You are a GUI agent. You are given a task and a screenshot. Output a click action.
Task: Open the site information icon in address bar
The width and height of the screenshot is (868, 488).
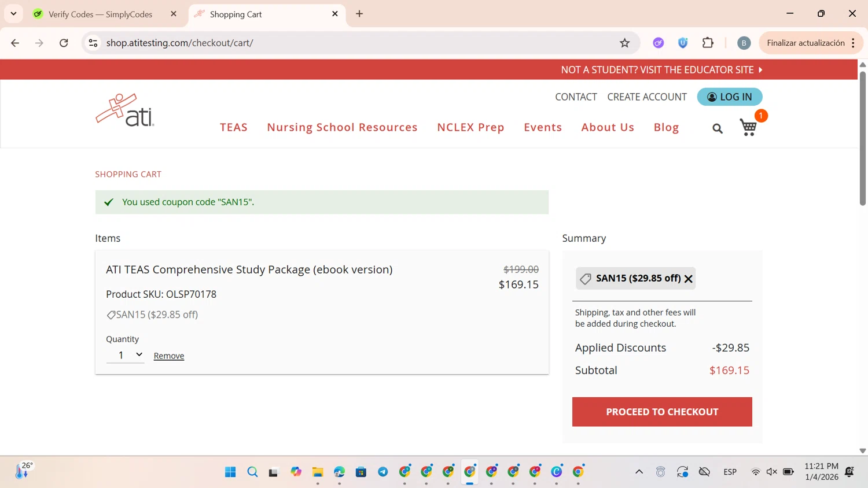[x=93, y=43]
